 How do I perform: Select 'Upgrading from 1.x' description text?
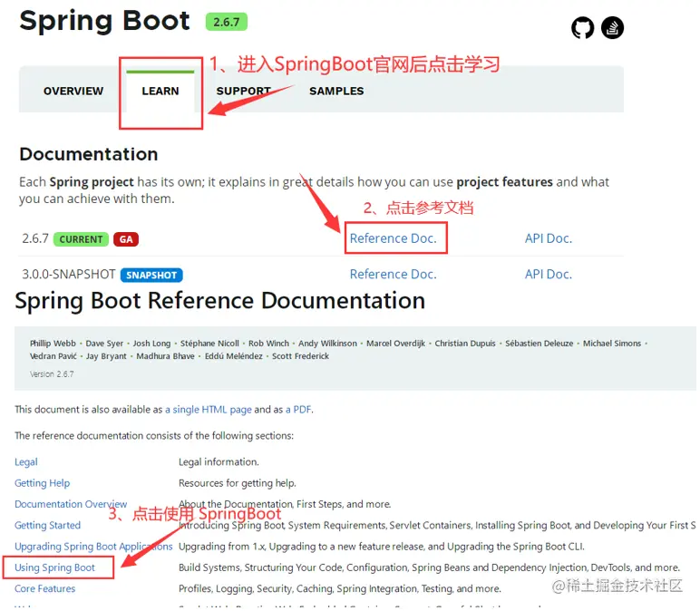(382, 547)
